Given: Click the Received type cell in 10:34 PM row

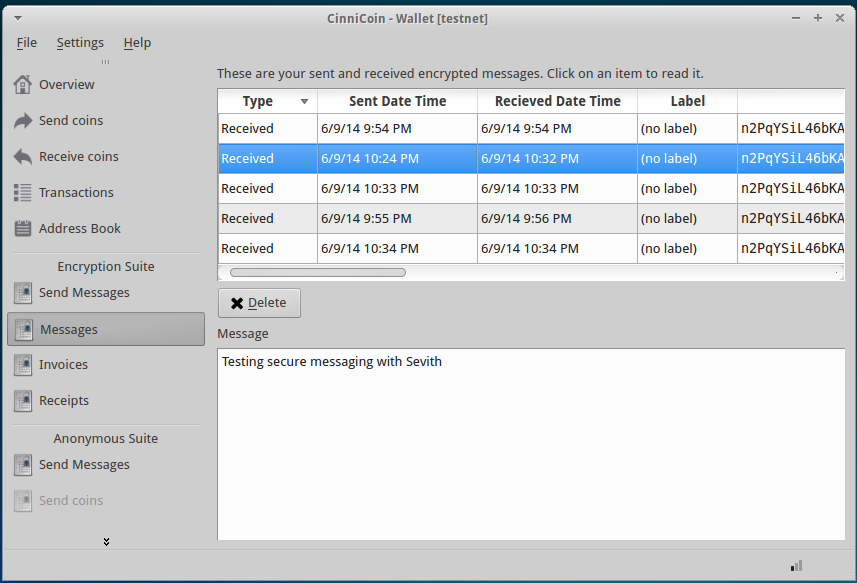Looking at the screenshot, I should pos(268,249).
